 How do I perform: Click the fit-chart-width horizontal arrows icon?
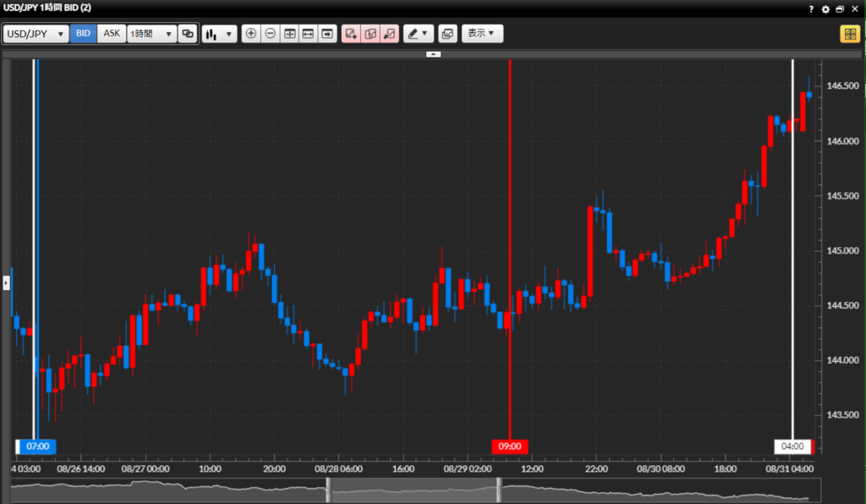tap(308, 34)
